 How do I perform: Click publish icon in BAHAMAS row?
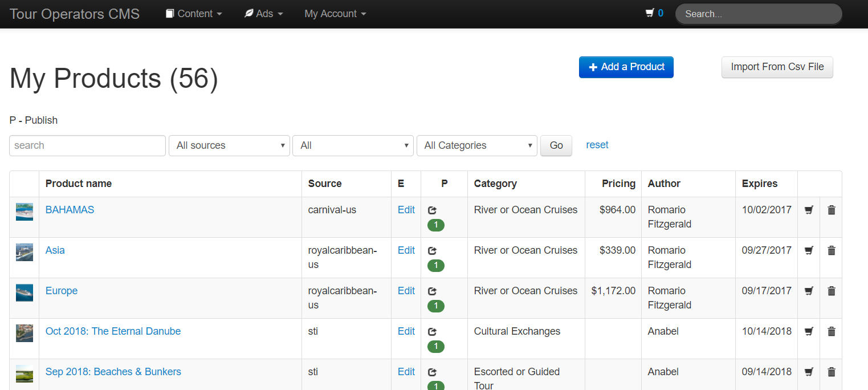432,210
